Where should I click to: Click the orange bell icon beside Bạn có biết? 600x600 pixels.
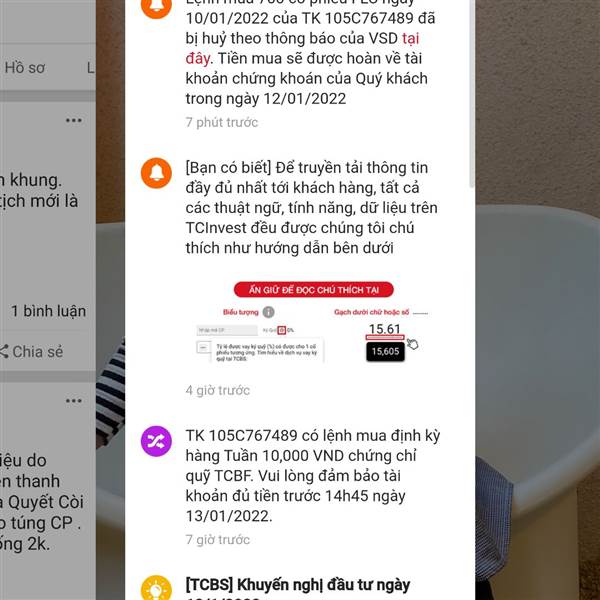(156, 173)
